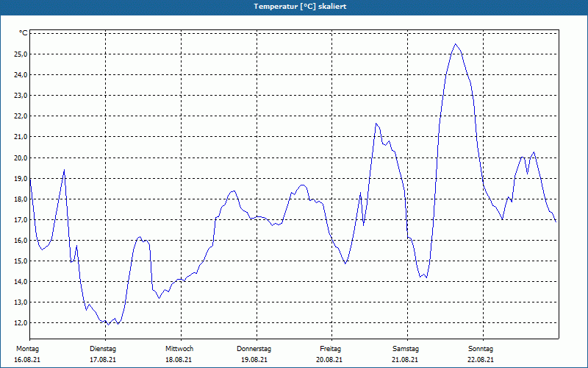The image size is (588, 368).
Task: Click the highest temperature peak on Samstag
Action: [x=456, y=44]
